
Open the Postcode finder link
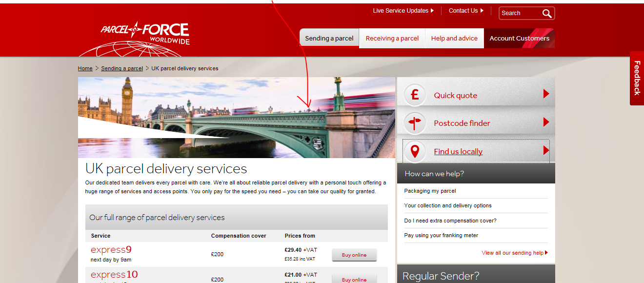pyautogui.click(x=462, y=123)
